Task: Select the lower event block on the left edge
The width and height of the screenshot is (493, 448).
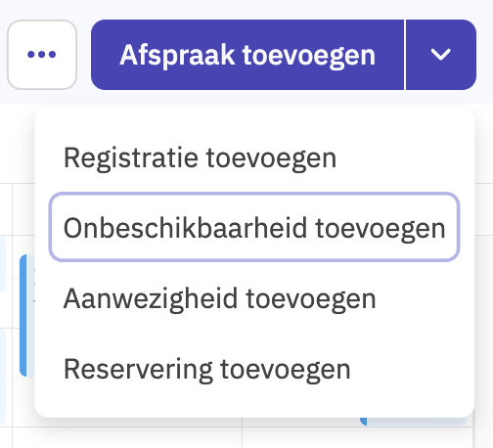Action: (x=3, y=377)
